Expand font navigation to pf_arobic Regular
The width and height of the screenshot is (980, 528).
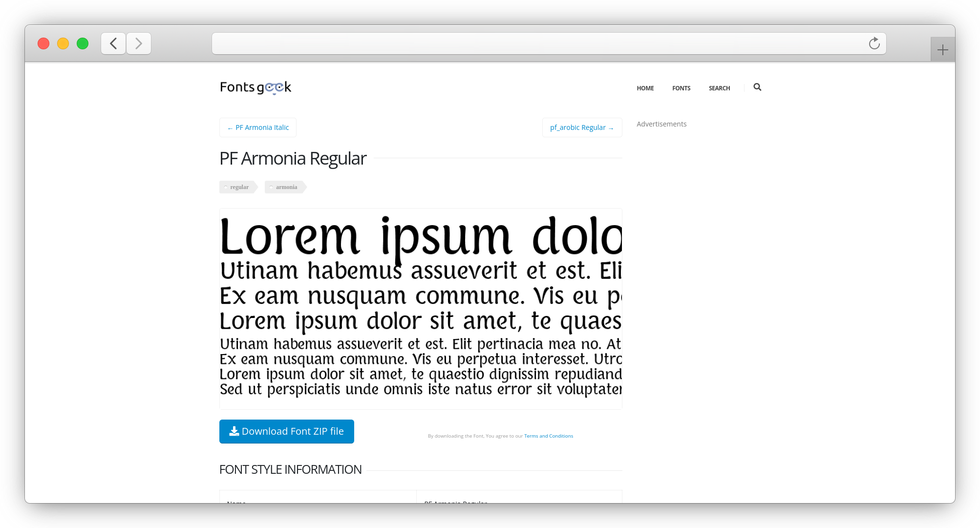581,127
